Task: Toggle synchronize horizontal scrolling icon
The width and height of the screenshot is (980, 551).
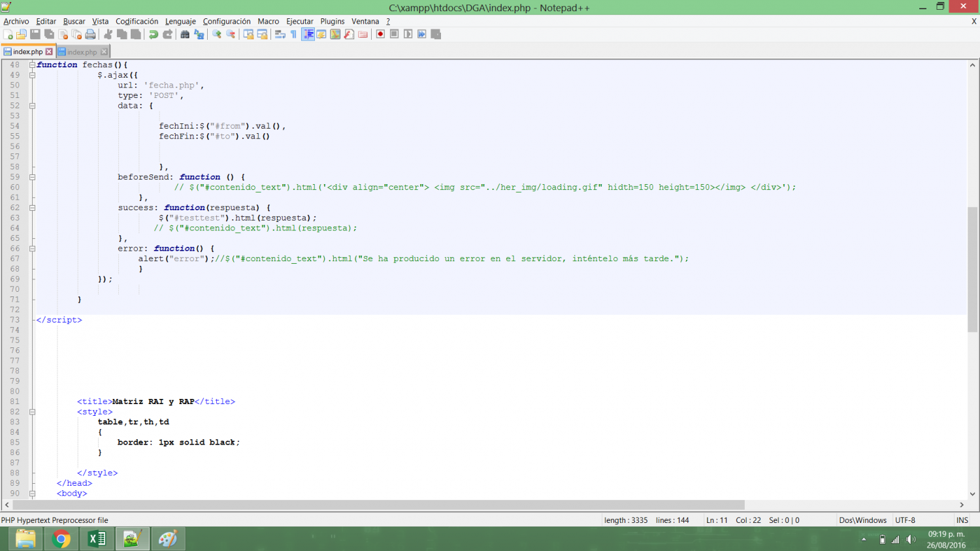Action: click(x=262, y=34)
